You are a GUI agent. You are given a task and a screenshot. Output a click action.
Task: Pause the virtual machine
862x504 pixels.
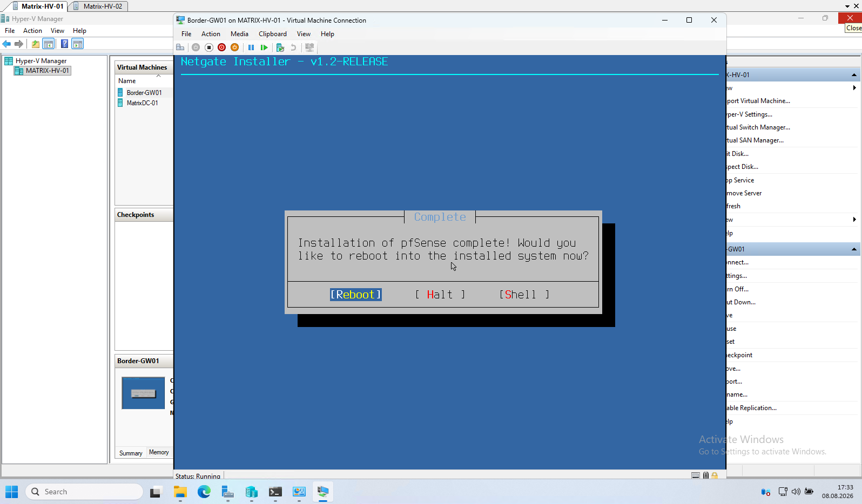tap(251, 47)
